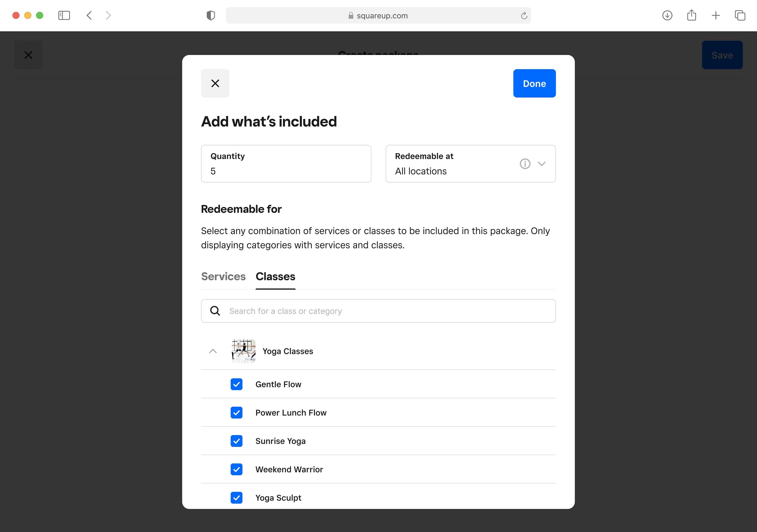Collapse the Yoga Classes category
The width and height of the screenshot is (757, 532).
[x=213, y=351]
